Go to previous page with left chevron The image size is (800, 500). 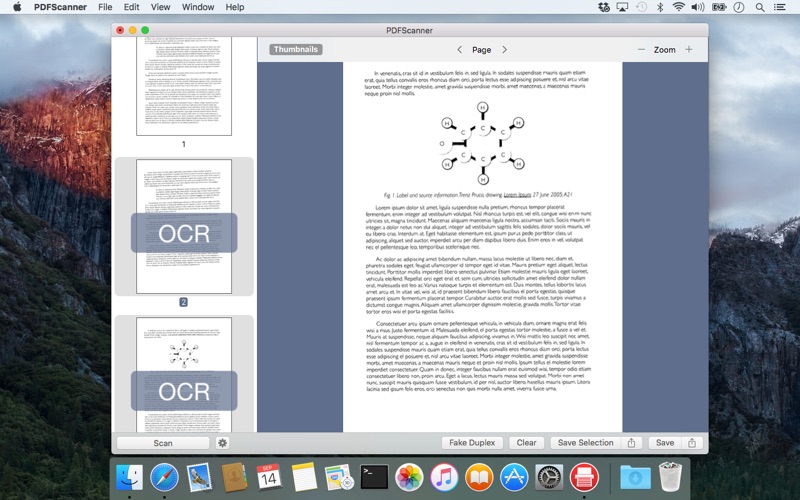[x=459, y=49]
